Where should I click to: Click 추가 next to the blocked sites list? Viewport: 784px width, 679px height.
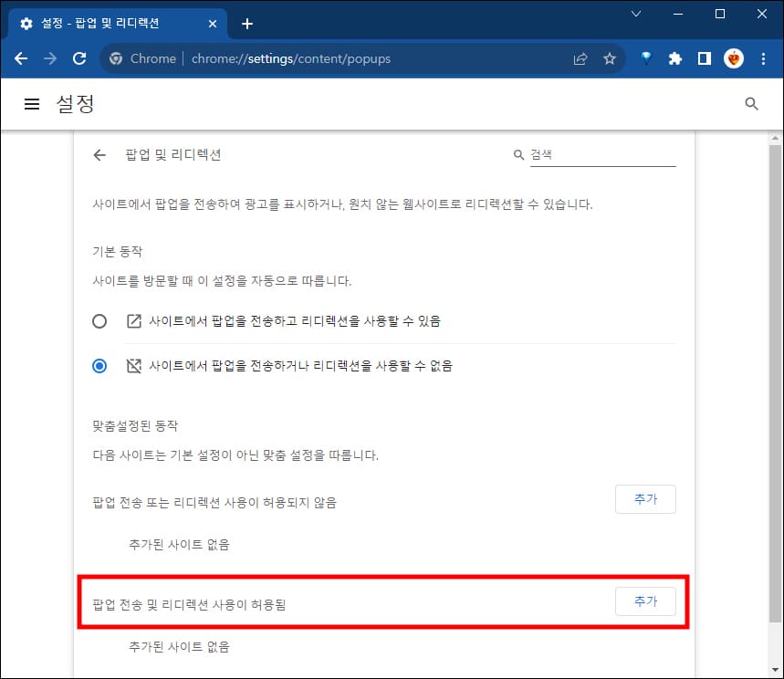pyautogui.click(x=645, y=499)
